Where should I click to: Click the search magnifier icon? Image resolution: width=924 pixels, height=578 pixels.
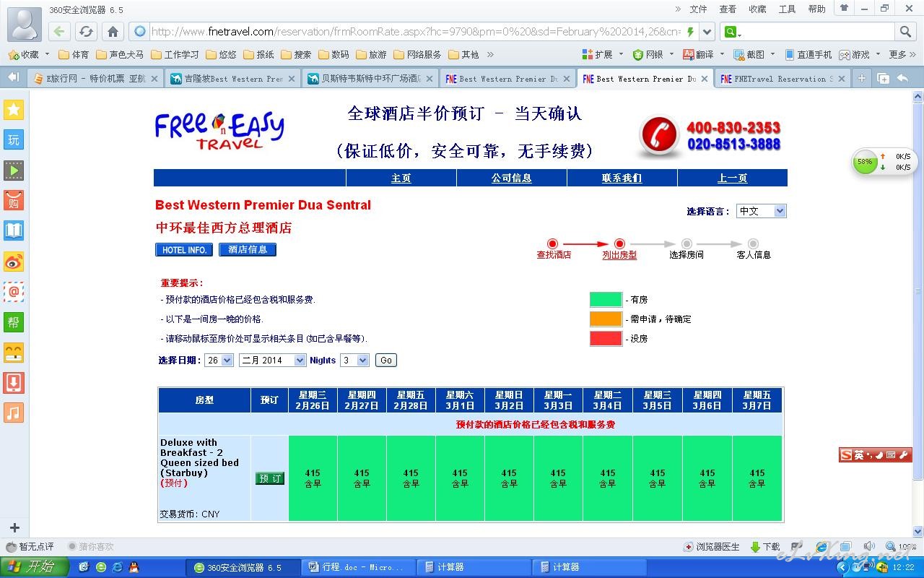tap(905, 31)
